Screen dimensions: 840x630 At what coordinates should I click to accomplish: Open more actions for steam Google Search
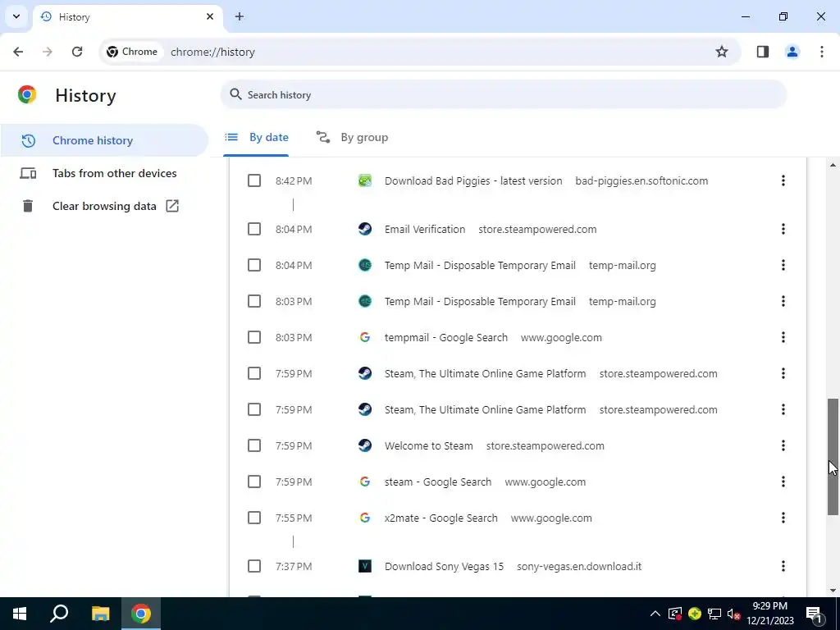[x=783, y=482]
